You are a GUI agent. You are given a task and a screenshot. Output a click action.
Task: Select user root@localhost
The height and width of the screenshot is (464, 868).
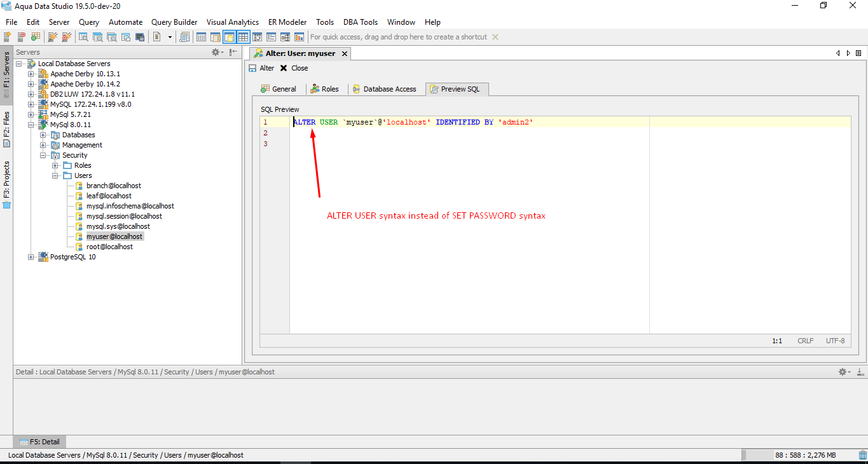(x=109, y=247)
